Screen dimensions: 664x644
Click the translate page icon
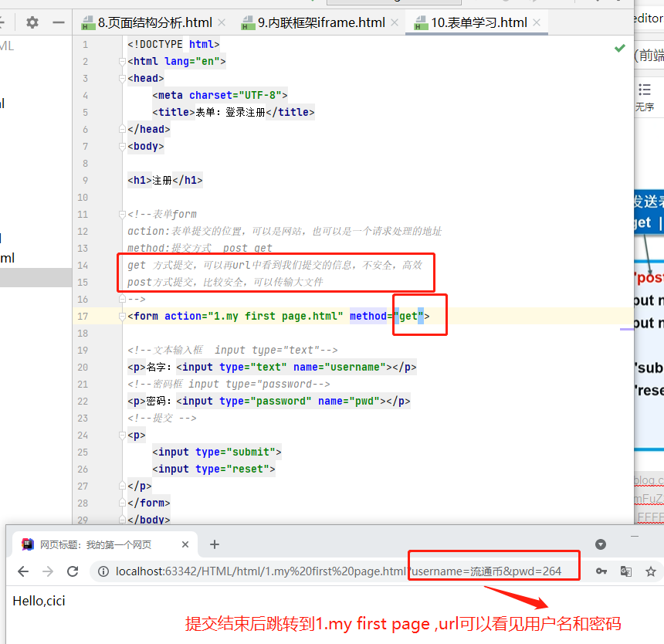(626, 571)
